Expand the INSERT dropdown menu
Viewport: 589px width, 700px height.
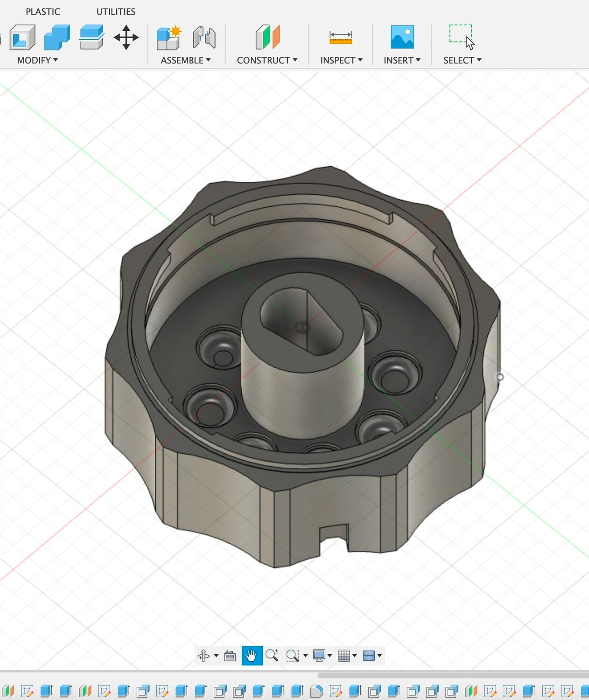click(x=402, y=60)
